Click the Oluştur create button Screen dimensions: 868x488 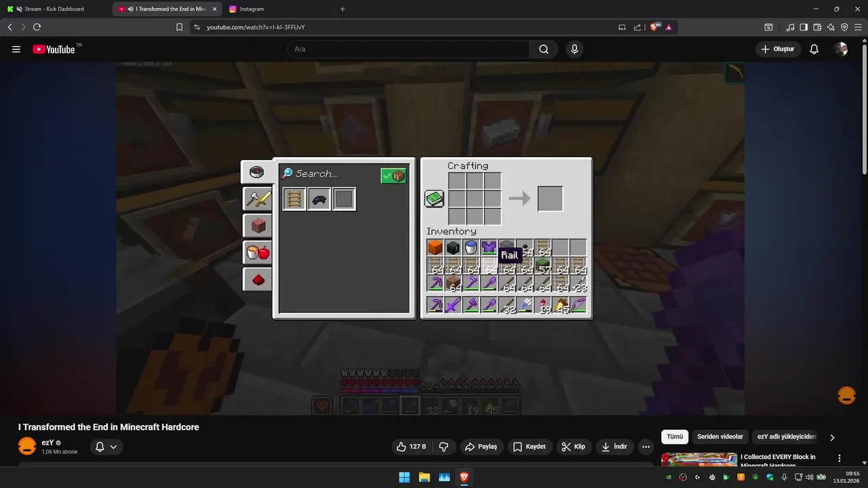(778, 49)
